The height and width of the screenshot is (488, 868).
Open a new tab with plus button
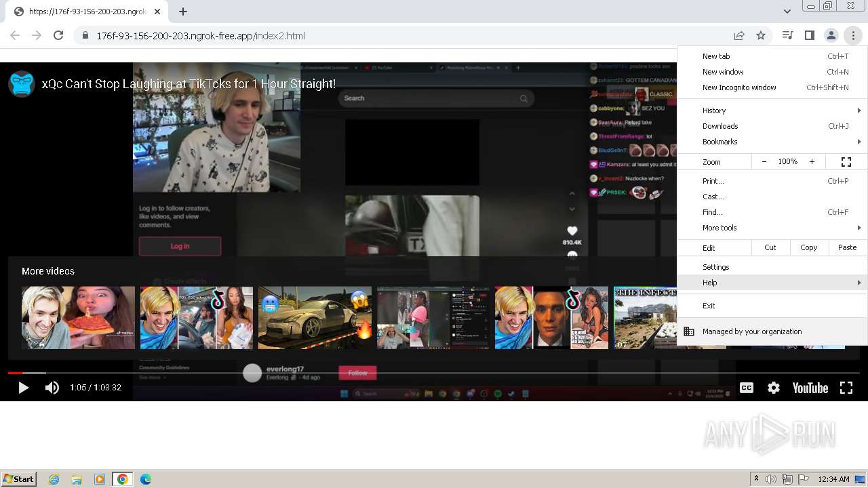pyautogui.click(x=183, y=11)
